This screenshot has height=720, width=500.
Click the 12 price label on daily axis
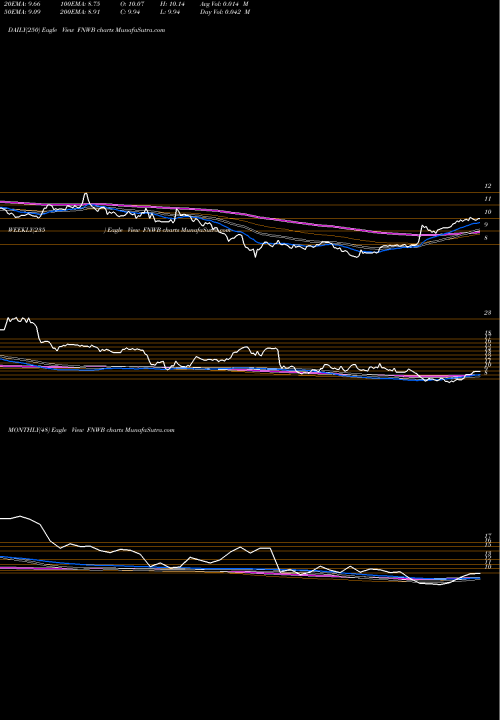(488, 186)
